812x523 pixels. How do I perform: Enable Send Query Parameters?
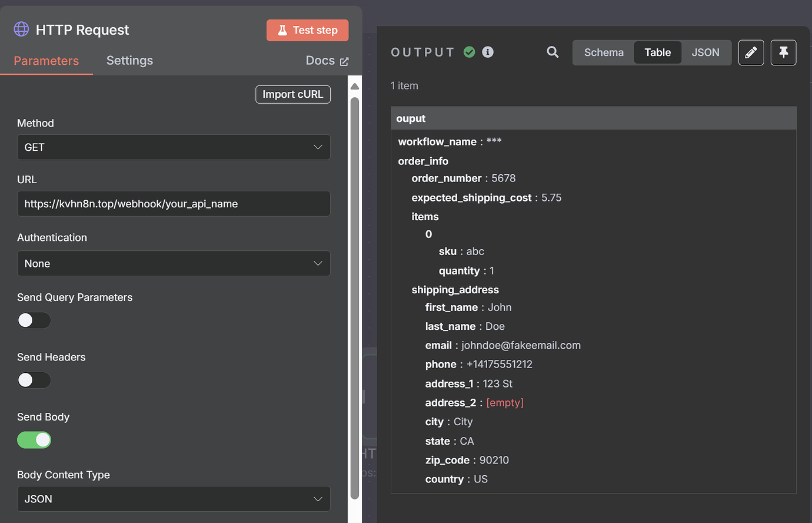coord(34,320)
